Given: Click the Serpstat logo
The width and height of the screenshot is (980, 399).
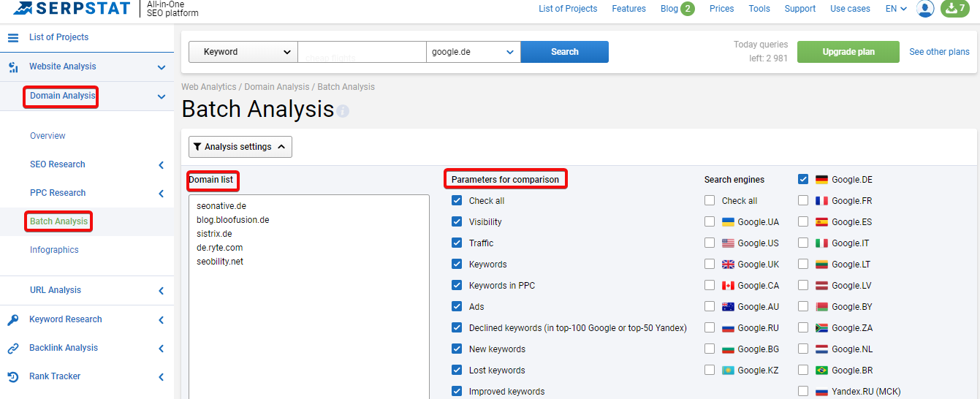Looking at the screenshot, I should [72, 9].
